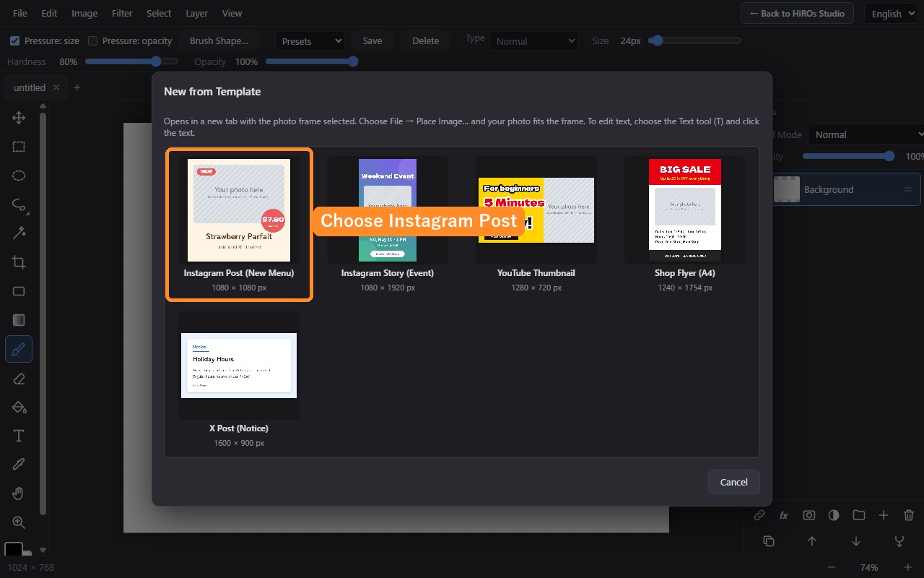Click the brush Size slider
The image size is (924, 578).
(x=694, y=40)
